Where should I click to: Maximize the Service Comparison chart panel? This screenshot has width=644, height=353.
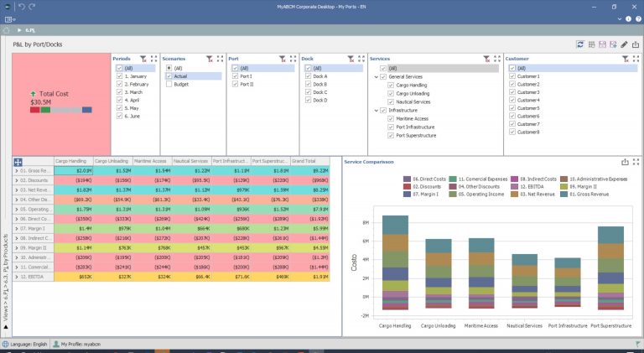click(x=635, y=162)
